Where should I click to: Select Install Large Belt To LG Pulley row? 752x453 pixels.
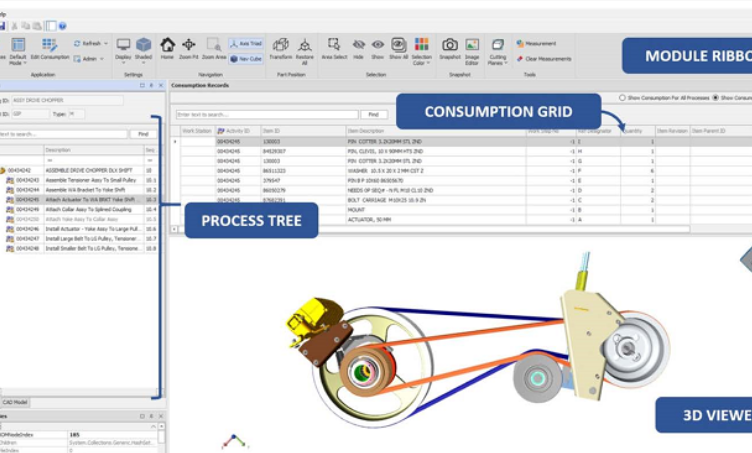[79, 239]
